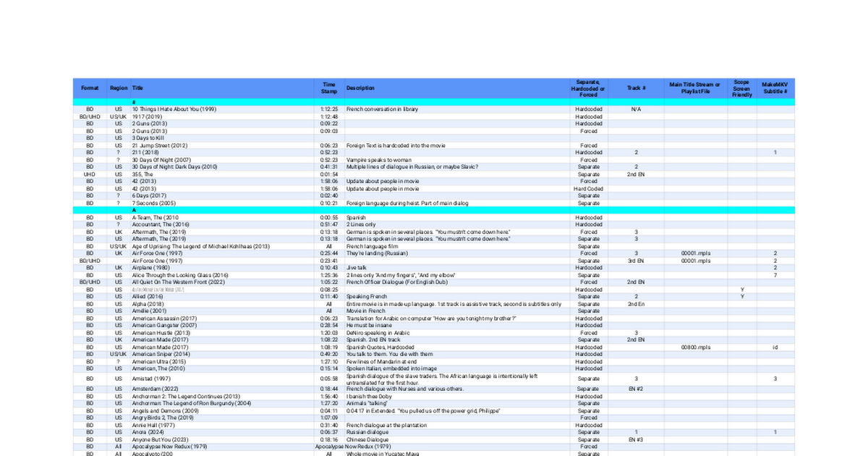Select the 'Region' column header
This screenshot has width=868, height=456.
(119, 88)
